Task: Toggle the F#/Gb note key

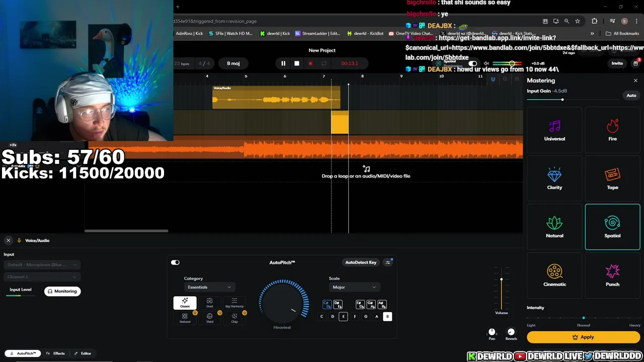Action: click(360, 305)
